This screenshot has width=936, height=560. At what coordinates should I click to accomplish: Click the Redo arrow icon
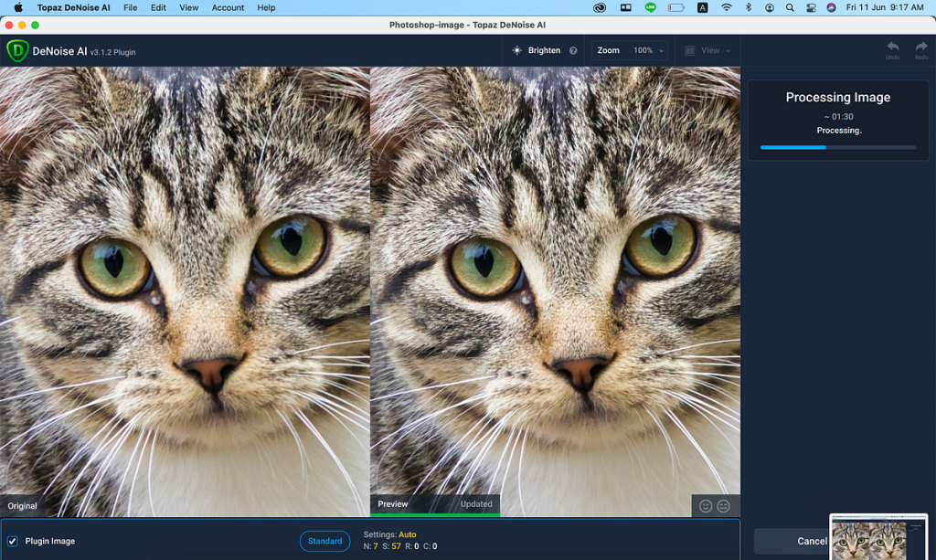(921, 47)
